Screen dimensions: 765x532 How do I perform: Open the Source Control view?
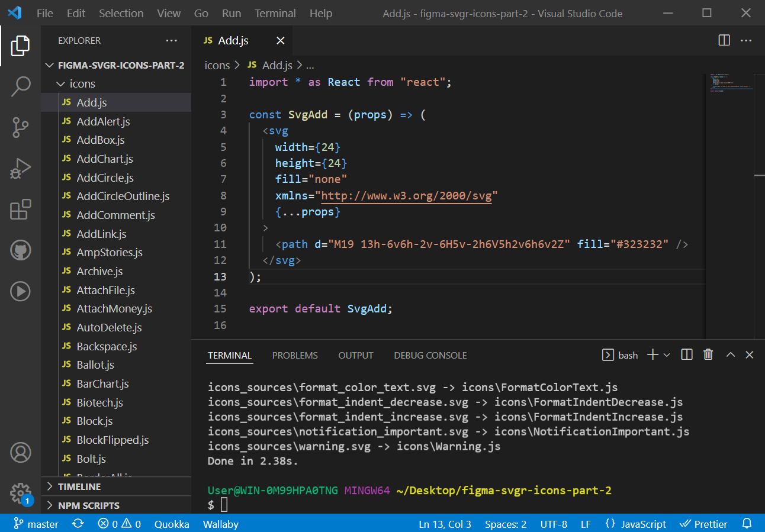20,127
